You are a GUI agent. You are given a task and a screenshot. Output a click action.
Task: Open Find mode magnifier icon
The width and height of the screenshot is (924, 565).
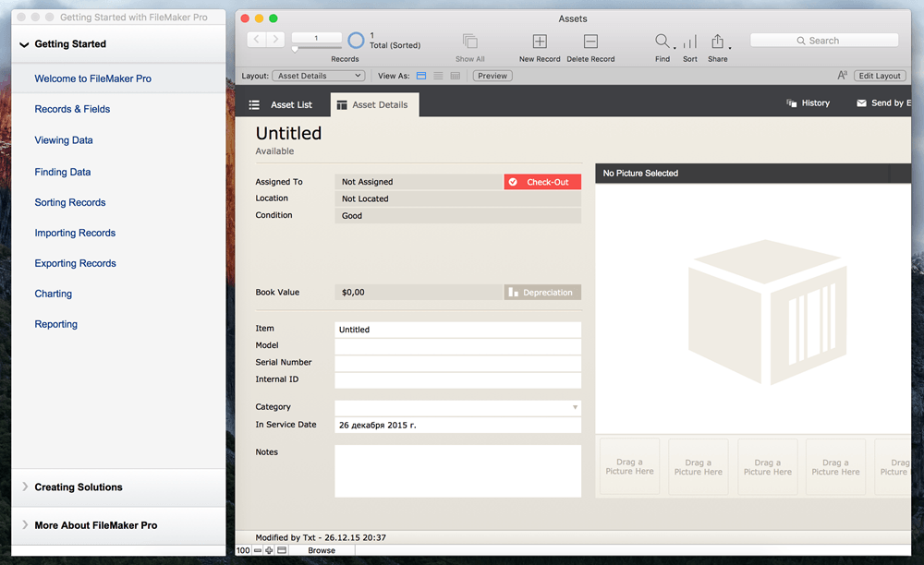663,41
